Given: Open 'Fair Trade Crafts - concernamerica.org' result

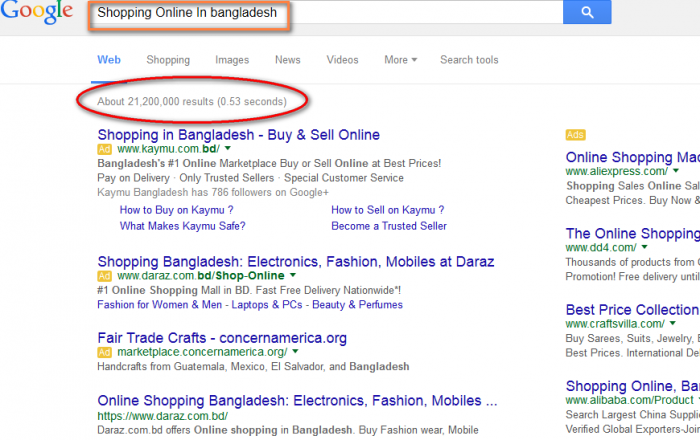Looking at the screenshot, I should (222, 338).
